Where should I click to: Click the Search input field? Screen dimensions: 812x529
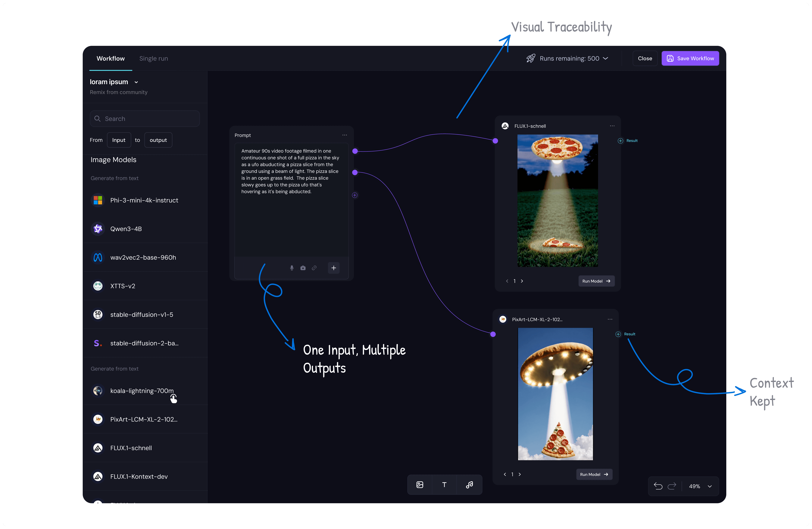click(x=145, y=119)
